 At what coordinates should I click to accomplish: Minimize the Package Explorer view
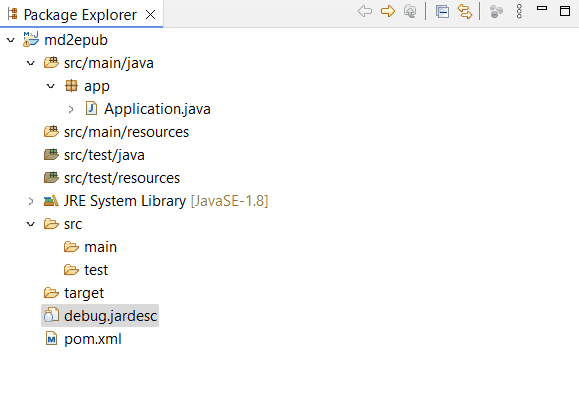click(542, 8)
